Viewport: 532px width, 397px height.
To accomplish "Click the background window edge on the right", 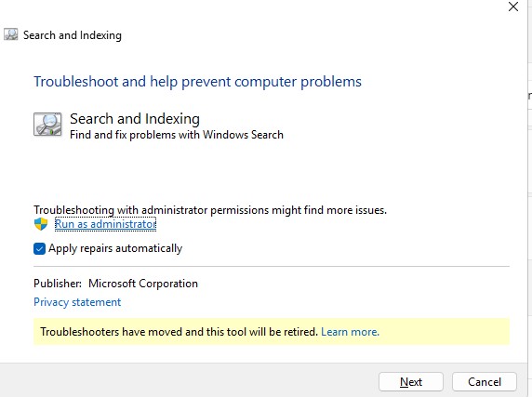I will (530, 198).
